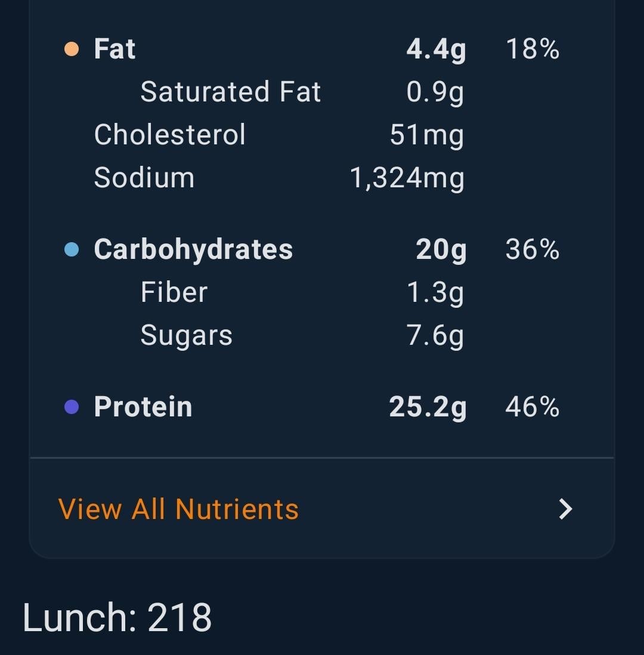This screenshot has width=644, height=655.
Task: Tap the 18% fat percentage
Action: tap(532, 49)
